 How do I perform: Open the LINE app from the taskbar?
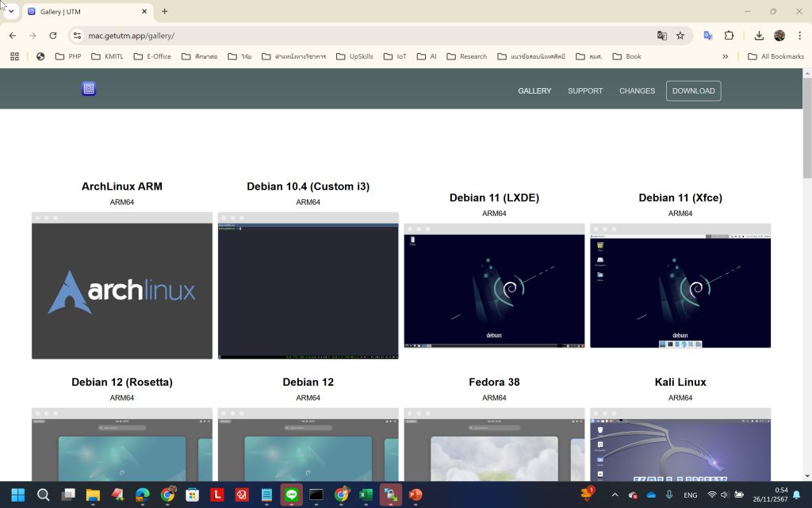(292, 495)
